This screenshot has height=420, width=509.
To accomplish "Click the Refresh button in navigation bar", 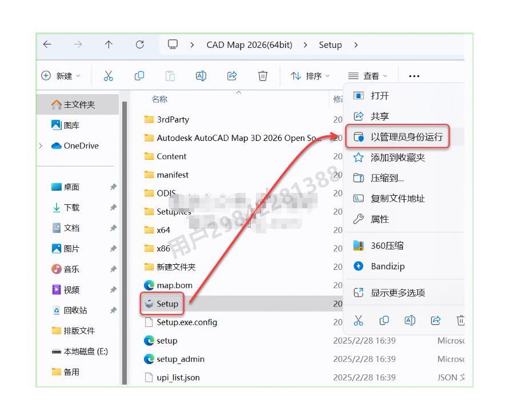I will coord(140,45).
